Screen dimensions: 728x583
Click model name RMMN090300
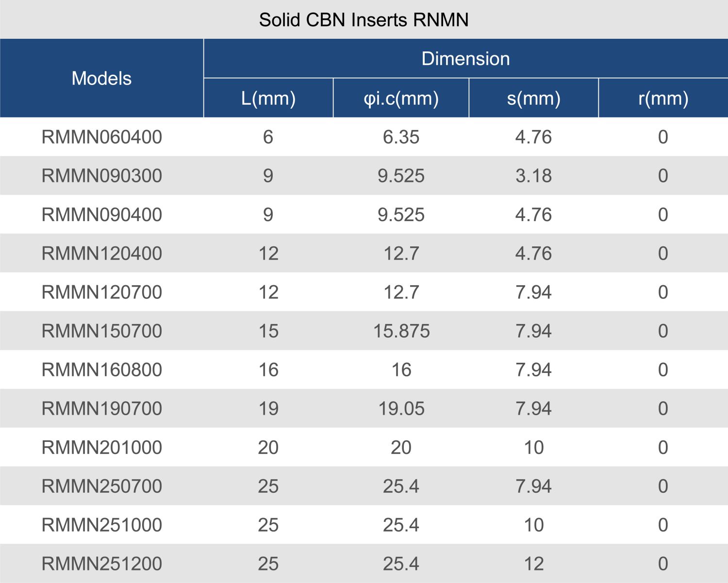102,176
